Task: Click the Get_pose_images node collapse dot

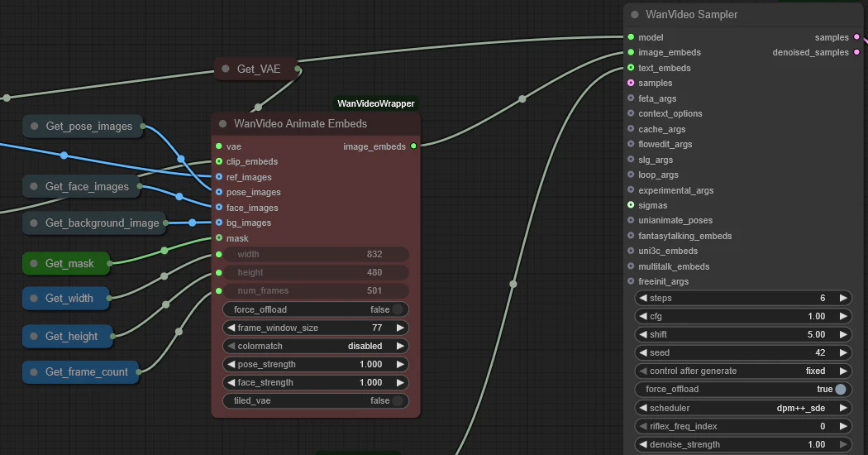Action: click(x=35, y=126)
